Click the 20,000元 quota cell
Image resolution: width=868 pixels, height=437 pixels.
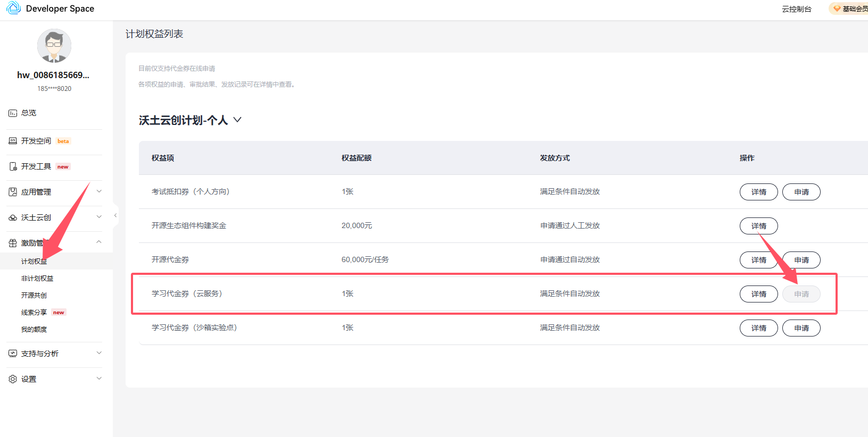point(357,225)
